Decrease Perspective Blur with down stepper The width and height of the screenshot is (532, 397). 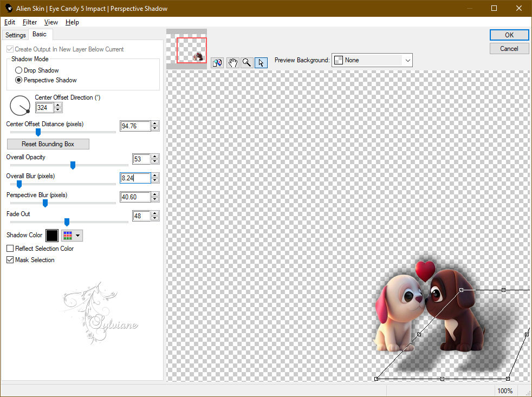click(x=155, y=199)
